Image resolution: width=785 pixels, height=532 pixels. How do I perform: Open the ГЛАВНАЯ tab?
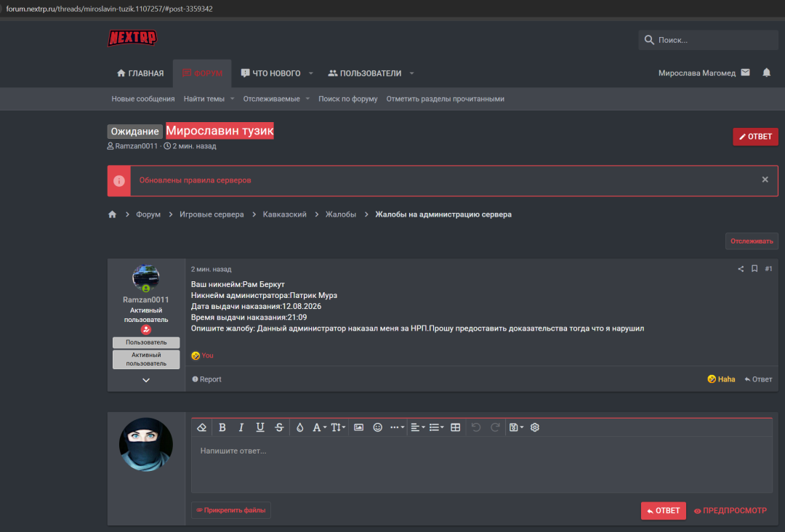(x=140, y=73)
